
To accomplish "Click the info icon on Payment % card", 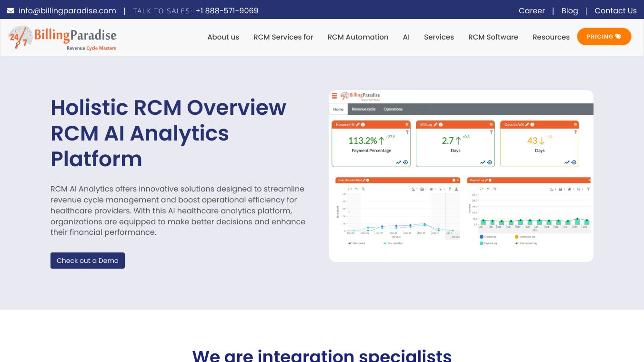I will [x=363, y=125].
